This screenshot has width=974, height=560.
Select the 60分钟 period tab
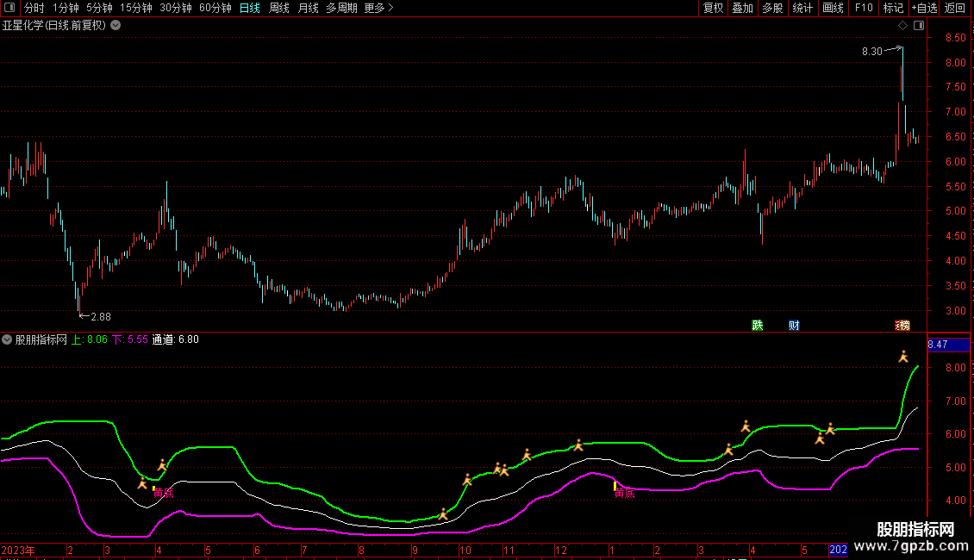click(215, 8)
